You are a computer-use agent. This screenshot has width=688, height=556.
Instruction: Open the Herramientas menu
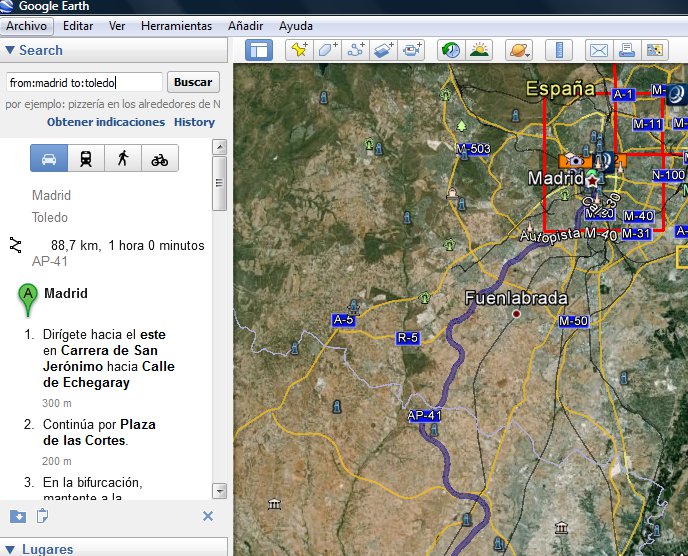tap(176, 26)
